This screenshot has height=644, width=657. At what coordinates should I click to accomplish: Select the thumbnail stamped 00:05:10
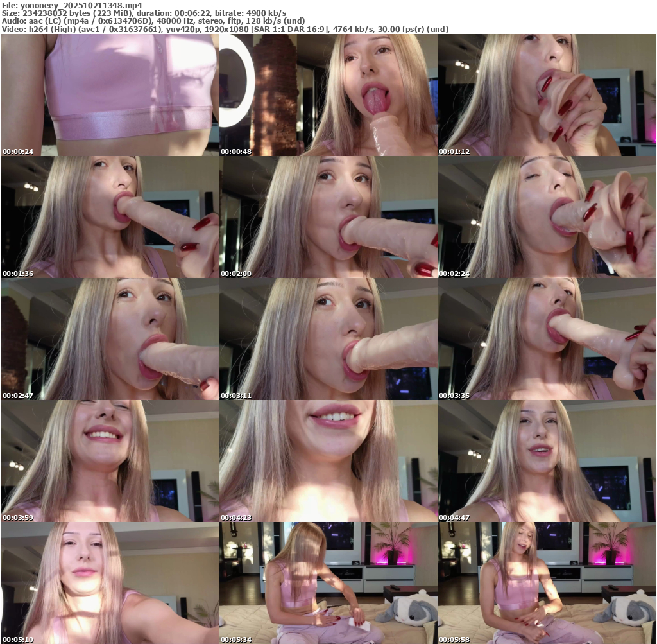110,583
